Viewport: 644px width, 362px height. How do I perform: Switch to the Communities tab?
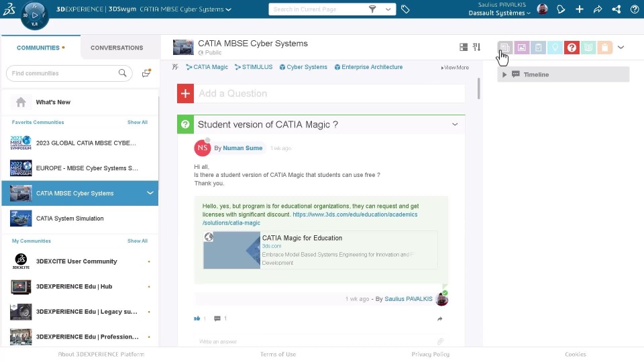41,48
